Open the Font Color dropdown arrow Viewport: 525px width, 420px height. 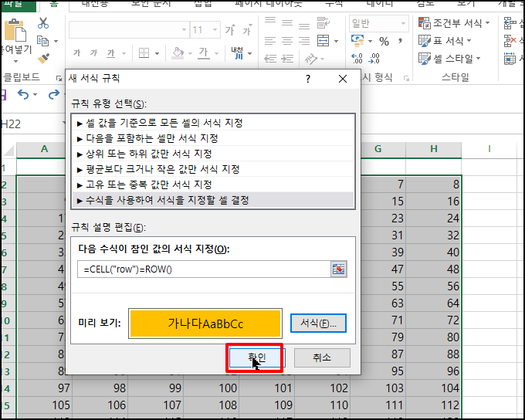tap(217, 53)
